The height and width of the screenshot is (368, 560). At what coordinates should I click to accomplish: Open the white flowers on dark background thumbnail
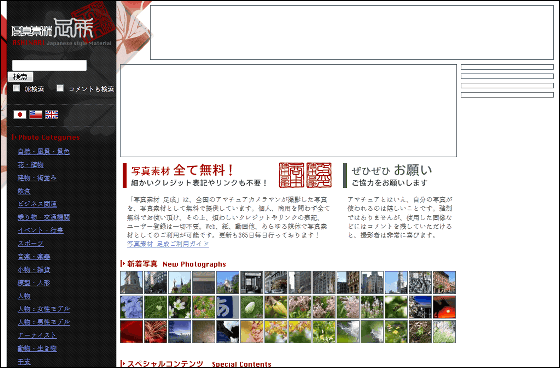(x=179, y=307)
